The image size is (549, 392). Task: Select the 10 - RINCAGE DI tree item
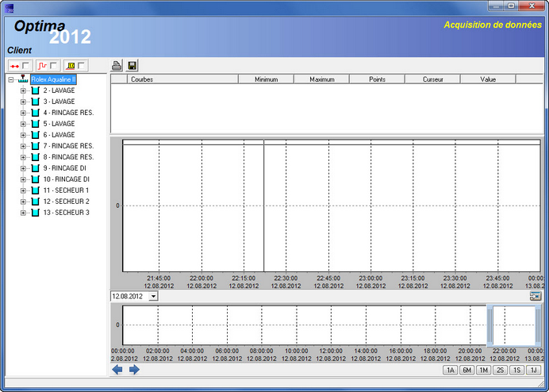(66, 179)
